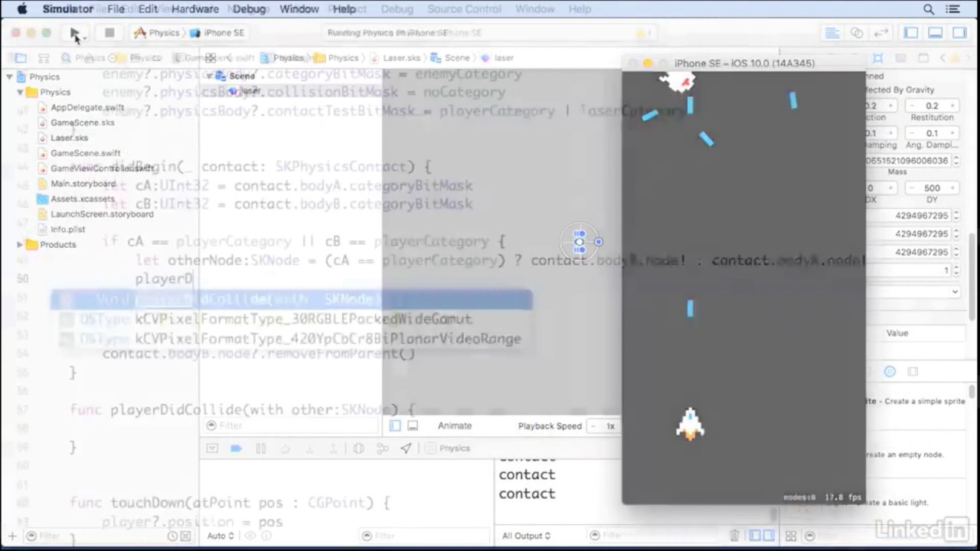Viewport: 980px width, 551px height.
Task: Show the version editor (arrows icon)
Action: click(881, 33)
